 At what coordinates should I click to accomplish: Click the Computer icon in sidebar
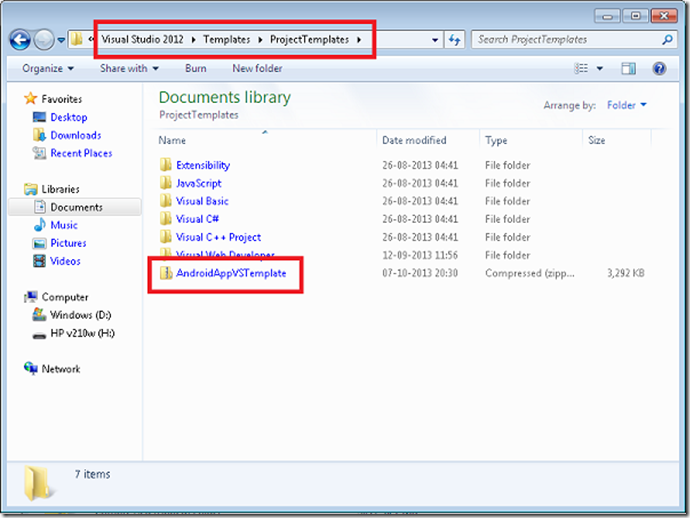(31, 297)
